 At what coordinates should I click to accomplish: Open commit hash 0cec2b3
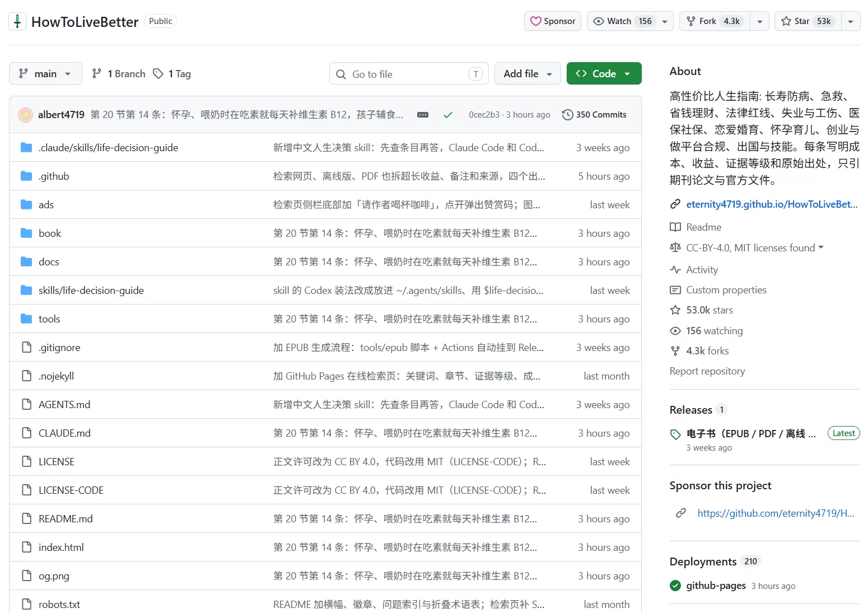[x=484, y=114]
